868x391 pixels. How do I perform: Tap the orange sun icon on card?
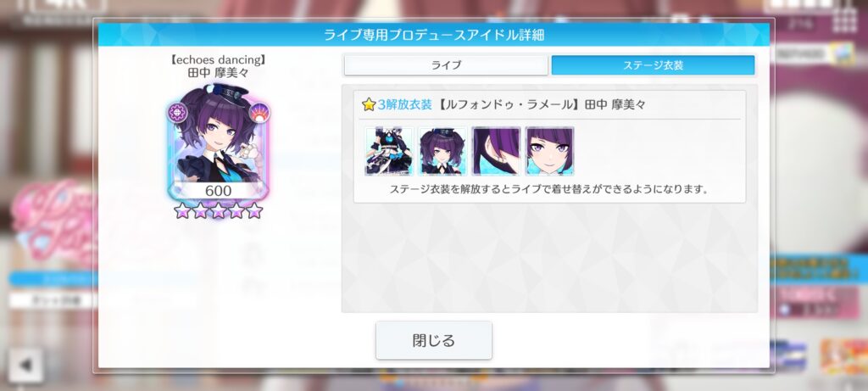tap(259, 113)
